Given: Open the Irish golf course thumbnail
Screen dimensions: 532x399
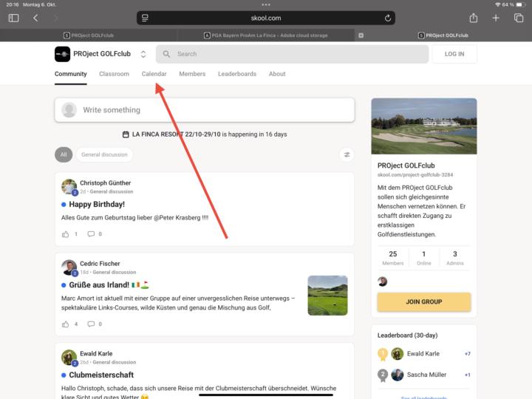Looking at the screenshot, I should 327,296.
